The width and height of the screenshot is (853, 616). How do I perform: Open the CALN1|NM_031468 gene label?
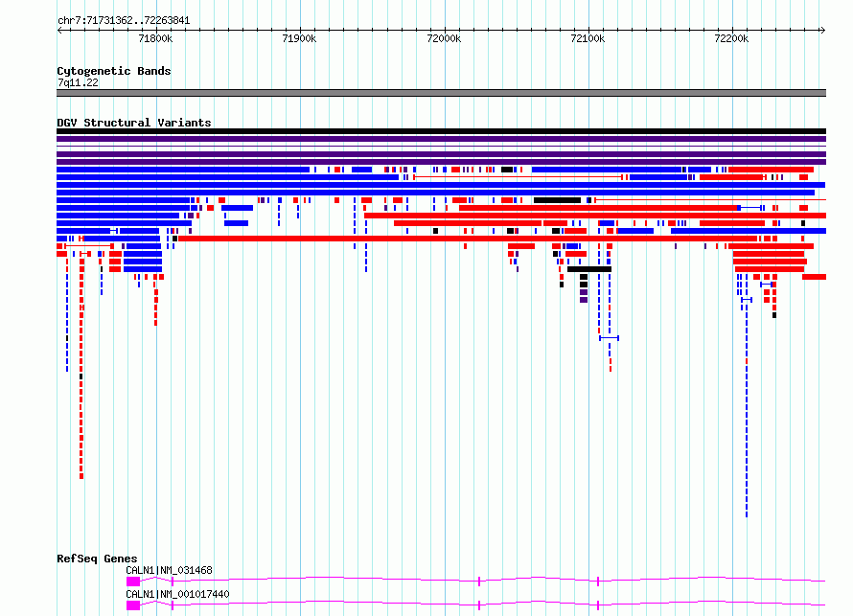170,570
